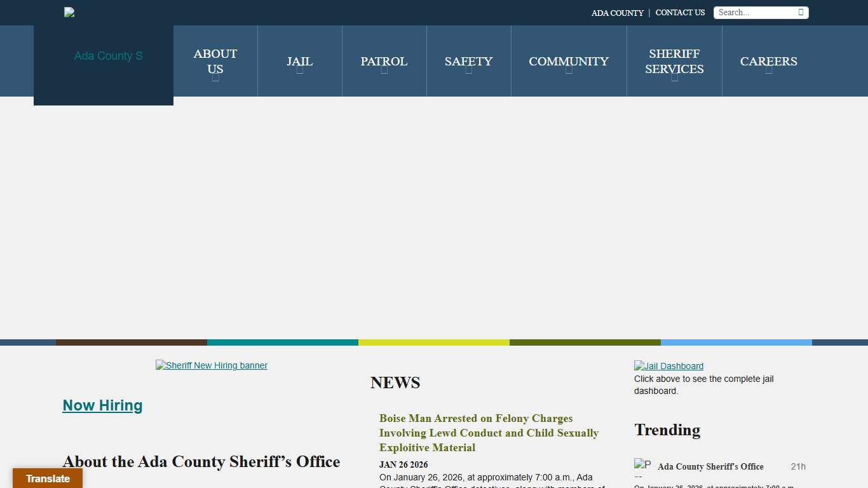
Task: Open the Jail Dashboard image link
Action: click(668, 366)
